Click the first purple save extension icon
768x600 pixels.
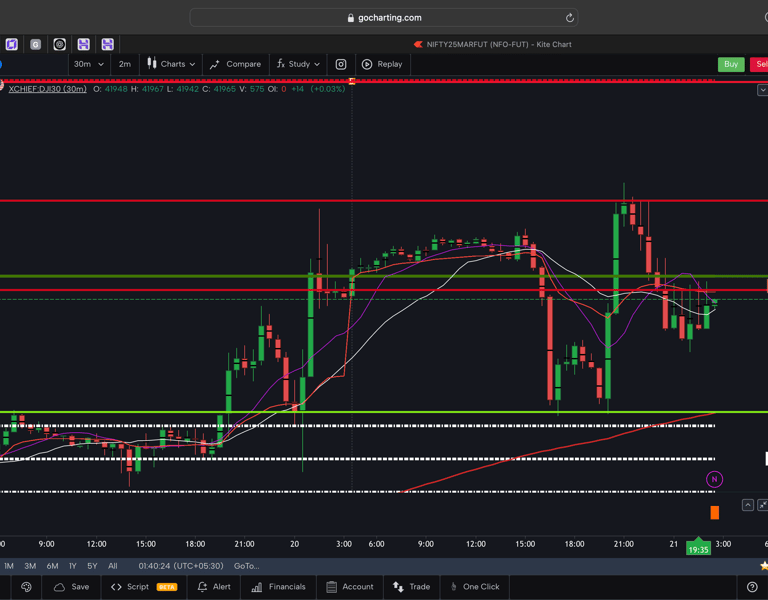coord(83,45)
